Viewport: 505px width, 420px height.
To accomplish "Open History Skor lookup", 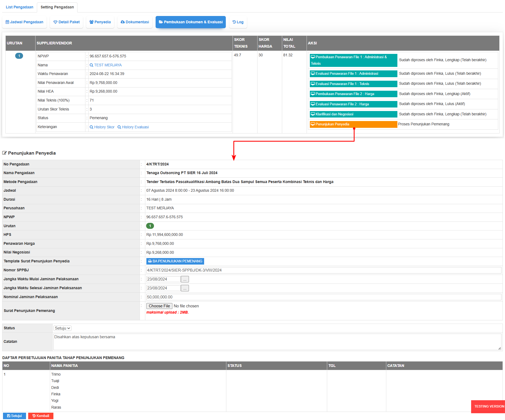I will [102, 127].
